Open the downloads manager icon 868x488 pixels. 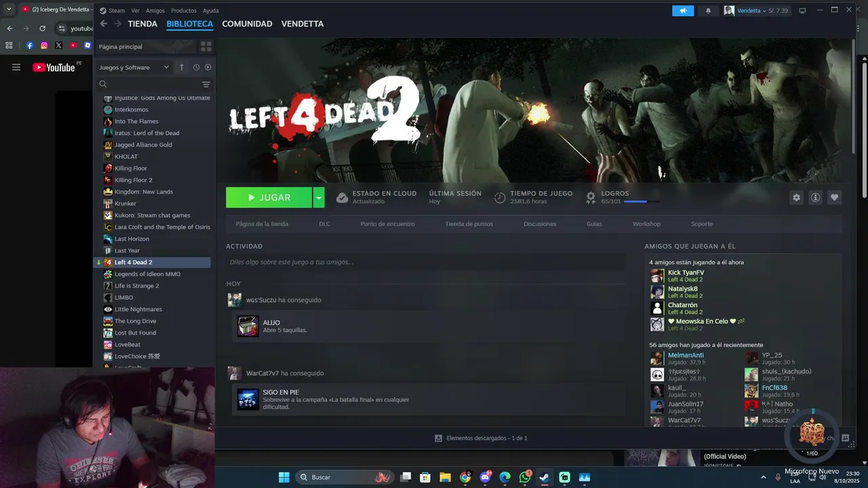(x=438, y=438)
